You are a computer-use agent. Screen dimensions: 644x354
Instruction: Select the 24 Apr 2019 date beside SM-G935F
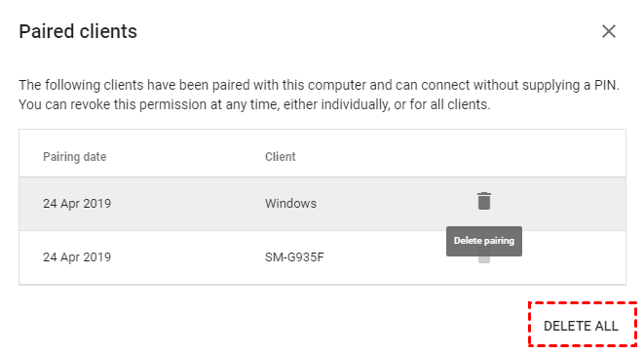(77, 257)
